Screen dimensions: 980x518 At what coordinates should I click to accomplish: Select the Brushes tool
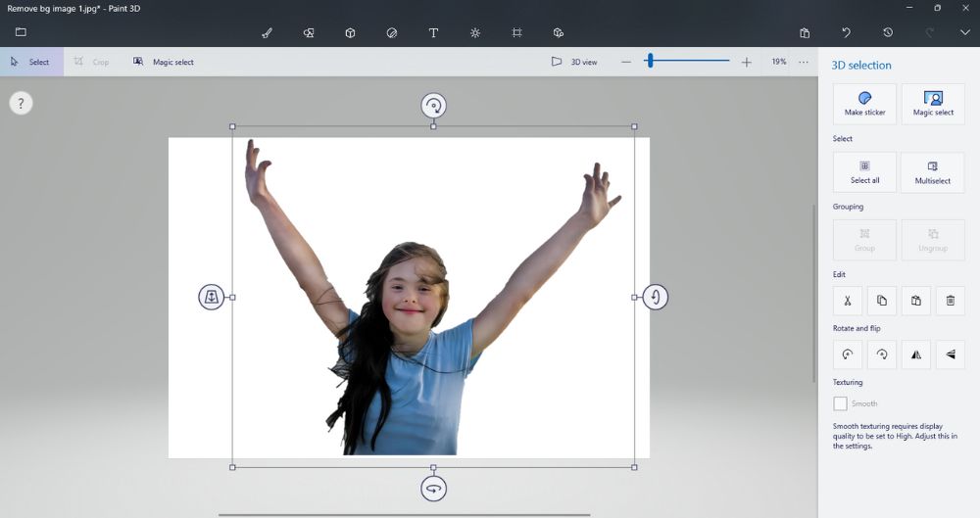(267, 32)
